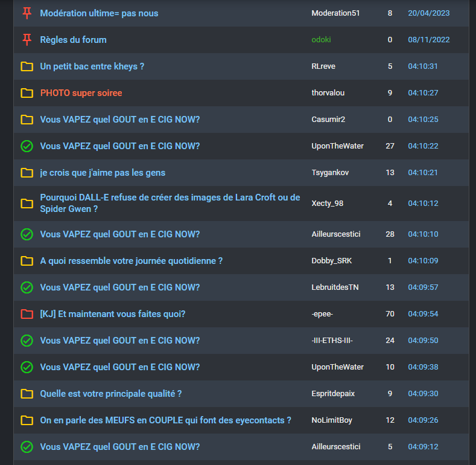The width and height of the screenshot is (476, 465).
Task: Open Casumir2's Vous VAPEZ quel GOUT topic
Action: pos(120,120)
